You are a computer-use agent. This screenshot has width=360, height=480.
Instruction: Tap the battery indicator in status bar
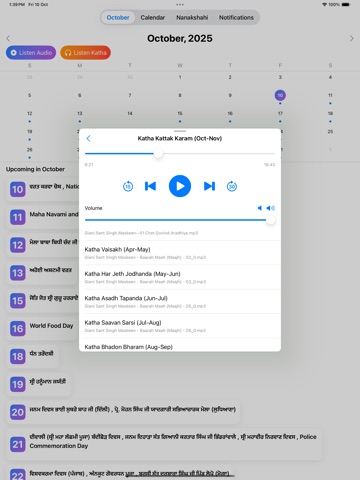346,5
